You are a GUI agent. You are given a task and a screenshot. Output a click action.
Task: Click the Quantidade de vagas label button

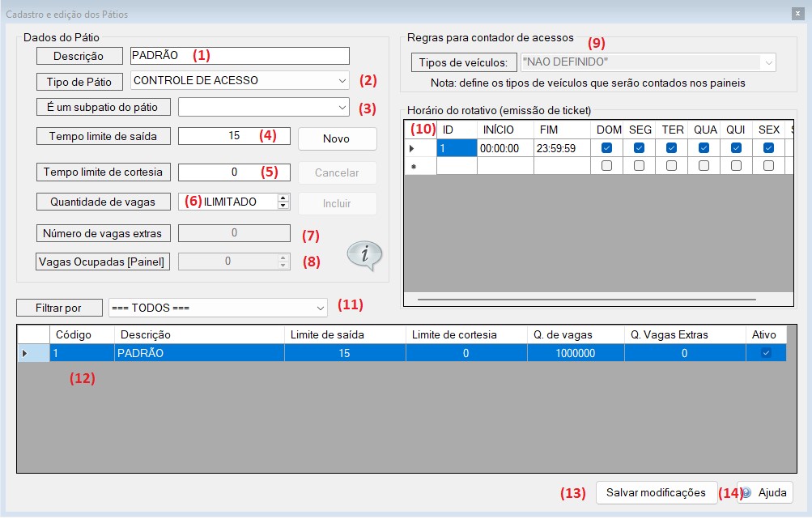click(x=103, y=202)
